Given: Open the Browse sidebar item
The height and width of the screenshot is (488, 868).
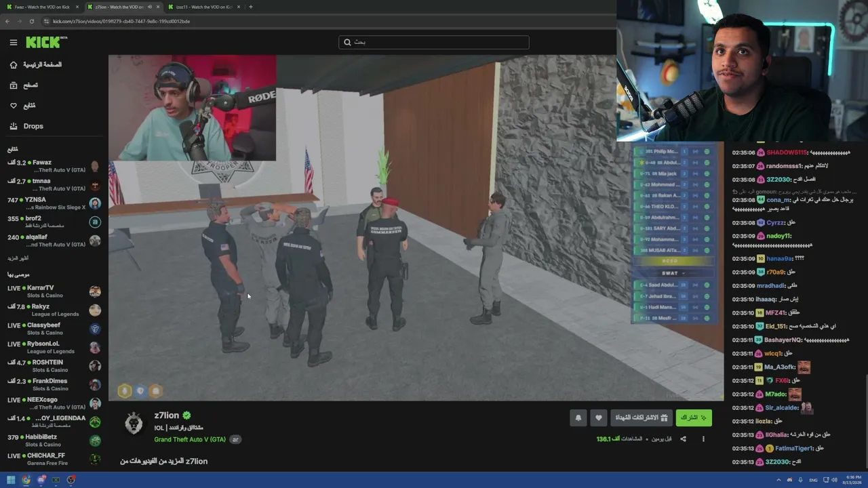Looking at the screenshot, I should tap(24, 85).
